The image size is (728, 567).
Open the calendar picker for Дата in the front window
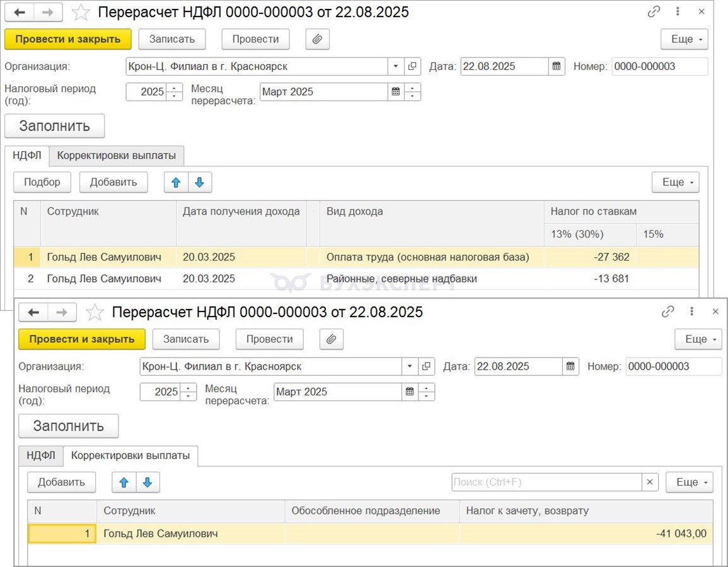[570, 366]
